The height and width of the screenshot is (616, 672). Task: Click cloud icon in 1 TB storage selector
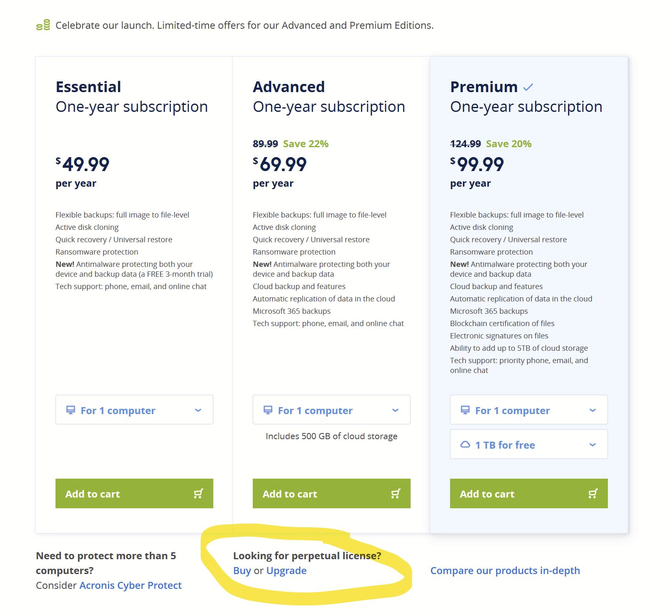coord(465,445)
